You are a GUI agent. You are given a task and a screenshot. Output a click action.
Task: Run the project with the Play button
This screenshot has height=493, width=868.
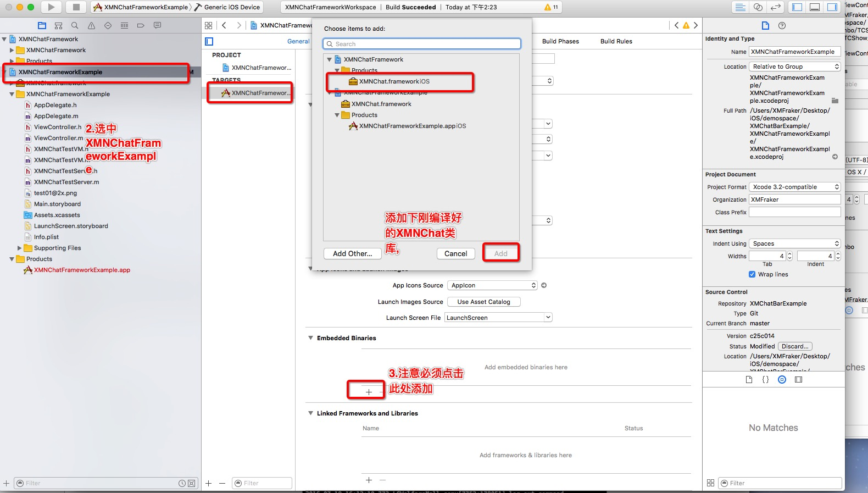coord(51,7)
